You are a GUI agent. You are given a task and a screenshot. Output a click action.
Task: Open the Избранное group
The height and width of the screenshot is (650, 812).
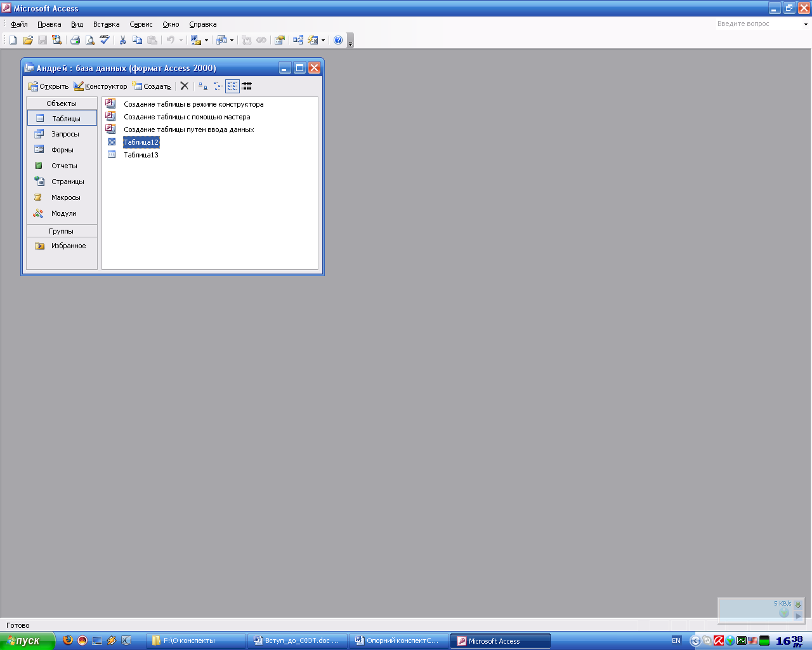pyautogui.click(x=62, y=246)
